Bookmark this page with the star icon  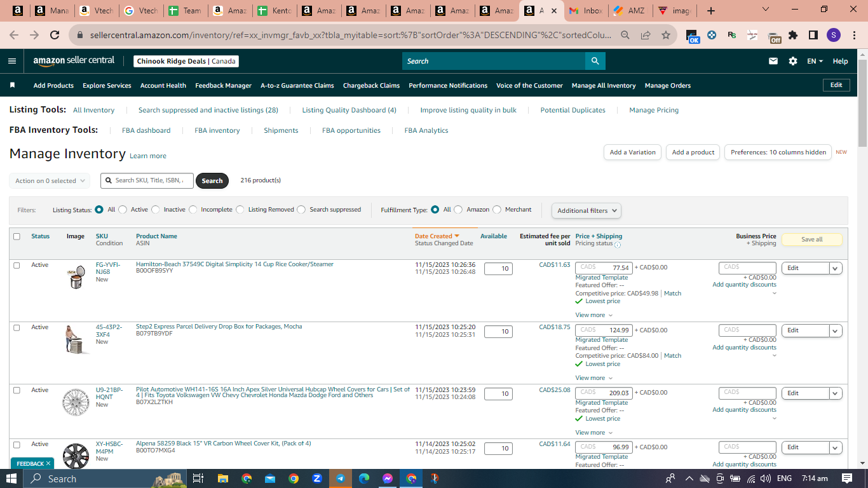666,36
